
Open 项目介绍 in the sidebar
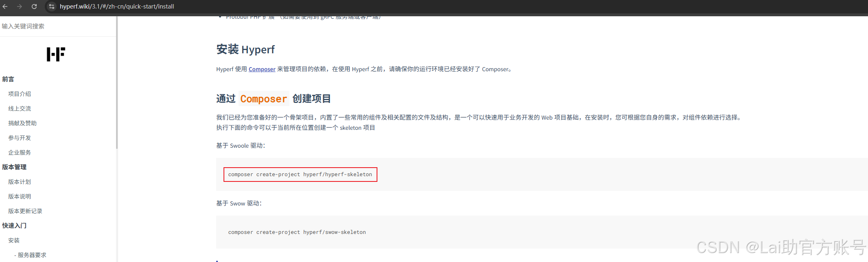tap(20, 94)
